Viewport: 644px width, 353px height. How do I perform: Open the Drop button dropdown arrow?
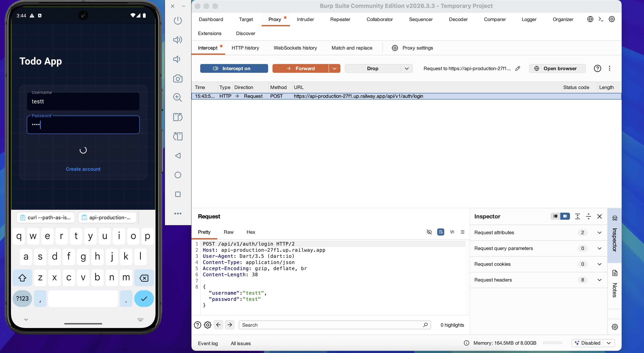pyautogui.click(x=407, y=68)
